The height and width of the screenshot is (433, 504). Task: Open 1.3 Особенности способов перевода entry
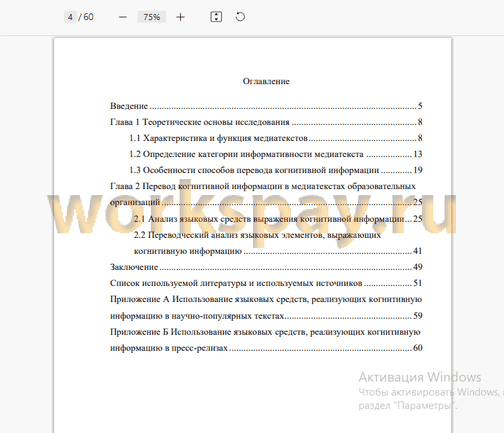276,170
